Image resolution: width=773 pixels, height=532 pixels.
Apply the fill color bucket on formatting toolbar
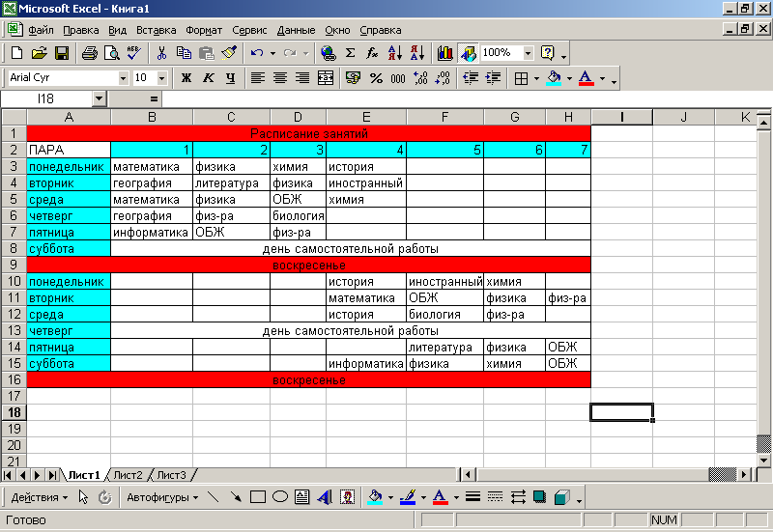click(554, 78)
